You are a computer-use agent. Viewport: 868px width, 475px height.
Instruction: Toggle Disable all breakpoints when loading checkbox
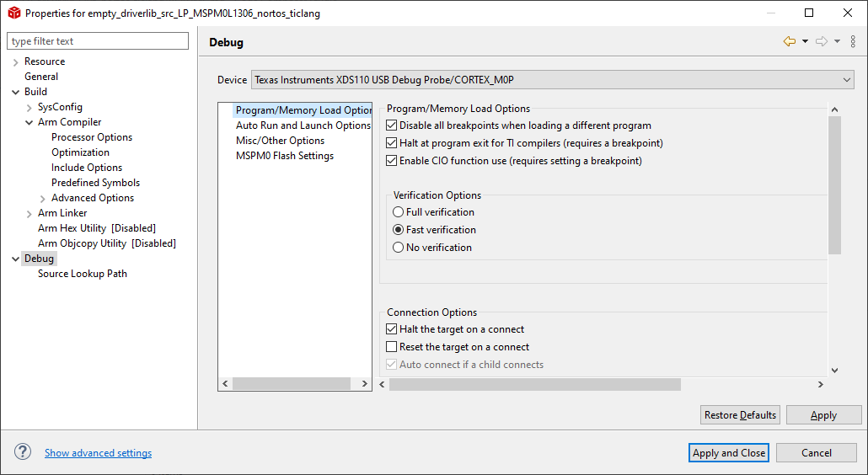[x=391, y=125]
